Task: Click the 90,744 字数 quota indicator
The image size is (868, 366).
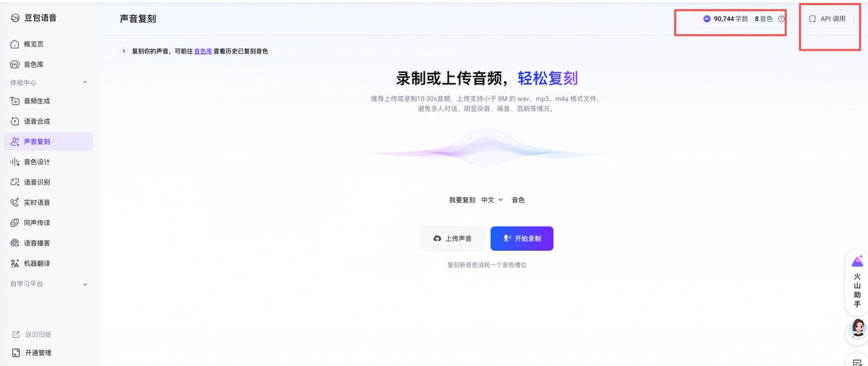Action: click(x=725, y=19)
